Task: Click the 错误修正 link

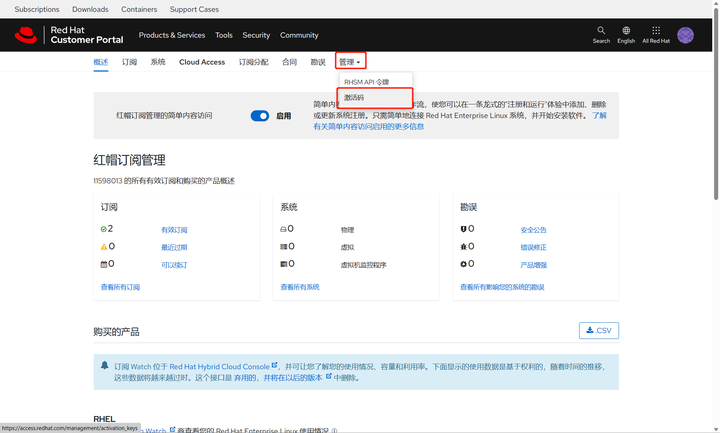Action: 534,247
